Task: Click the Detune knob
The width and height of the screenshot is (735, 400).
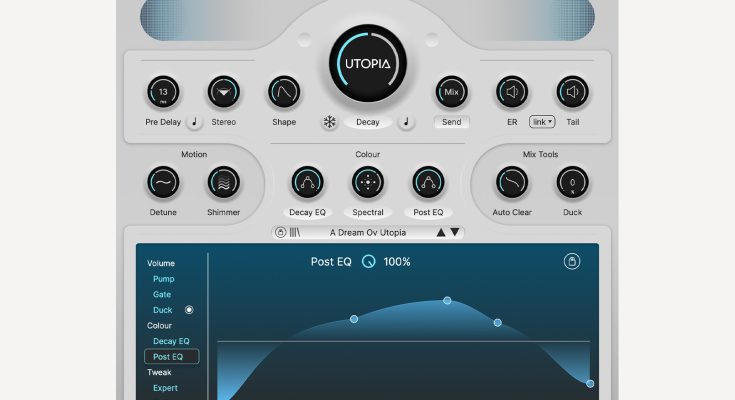Action: [163, 182]
